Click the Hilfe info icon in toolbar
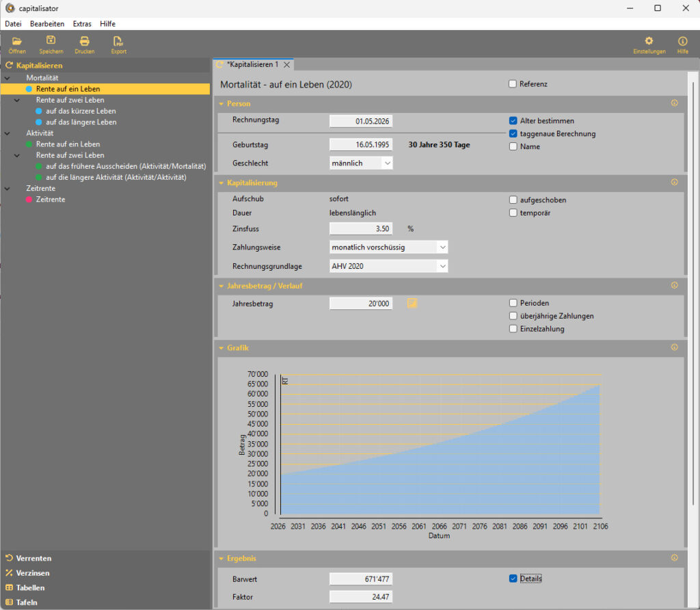This screenshot has width=700, height=610. 682,41
